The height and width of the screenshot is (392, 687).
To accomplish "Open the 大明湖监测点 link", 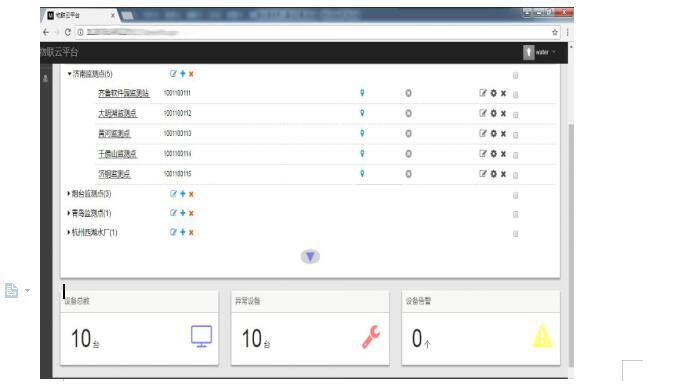I will (x=117, y=113).
